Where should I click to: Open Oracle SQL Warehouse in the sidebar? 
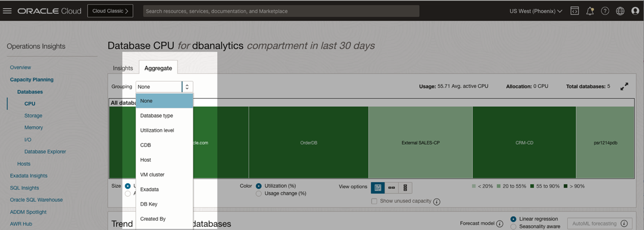pyautogui.click(x=36, y=200)
